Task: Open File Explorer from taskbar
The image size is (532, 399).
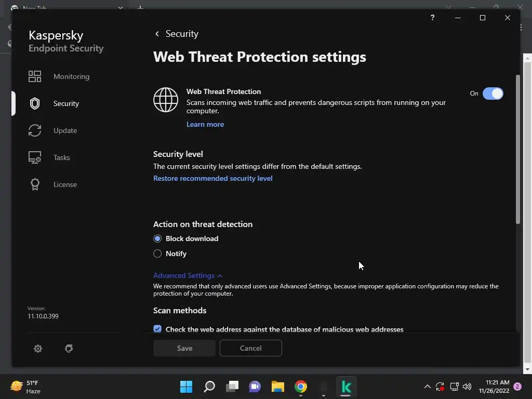Action: 278,387
